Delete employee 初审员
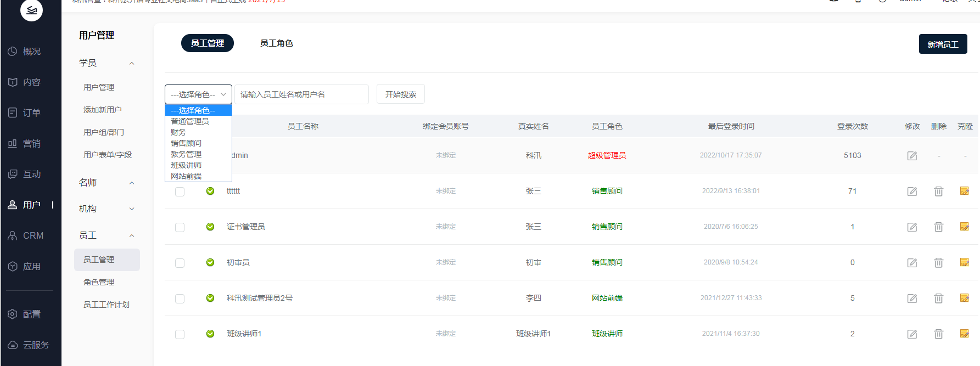 pyautogui.click(x=938, y=262)
